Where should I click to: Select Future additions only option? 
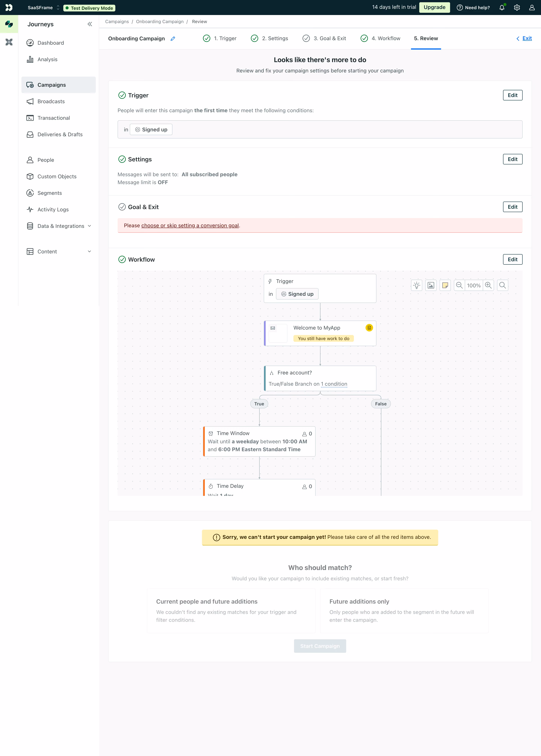[x=404, y=611]
